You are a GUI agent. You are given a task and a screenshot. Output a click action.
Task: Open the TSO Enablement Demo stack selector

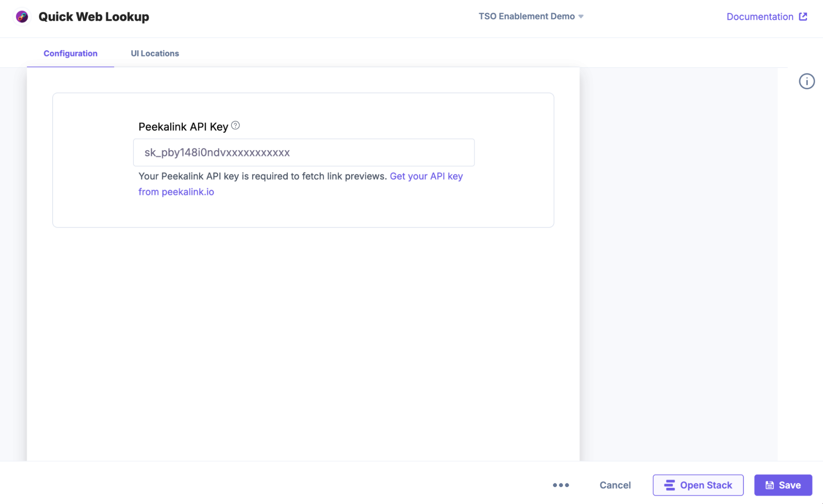[527, 16]
